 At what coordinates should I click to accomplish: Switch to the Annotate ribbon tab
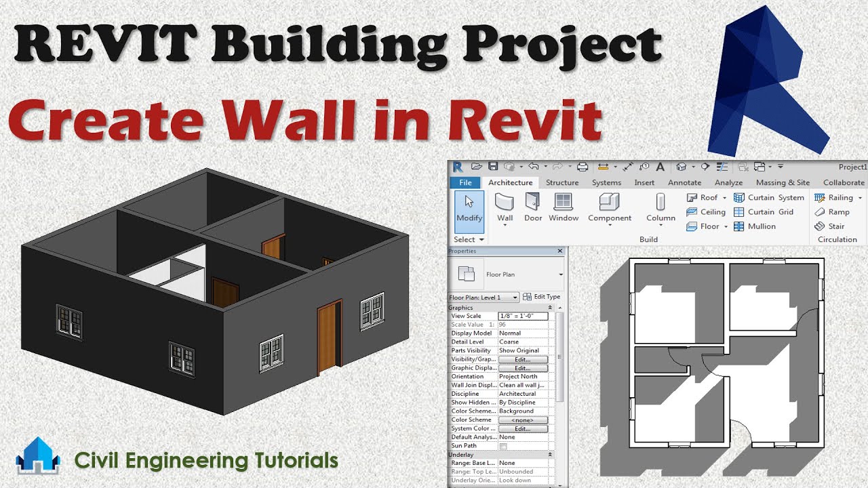pos(685,182)
